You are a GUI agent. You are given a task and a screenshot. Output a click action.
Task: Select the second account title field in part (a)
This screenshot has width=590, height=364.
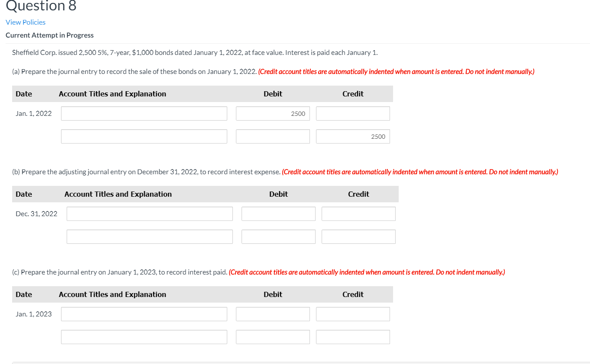tap(144, 136)
